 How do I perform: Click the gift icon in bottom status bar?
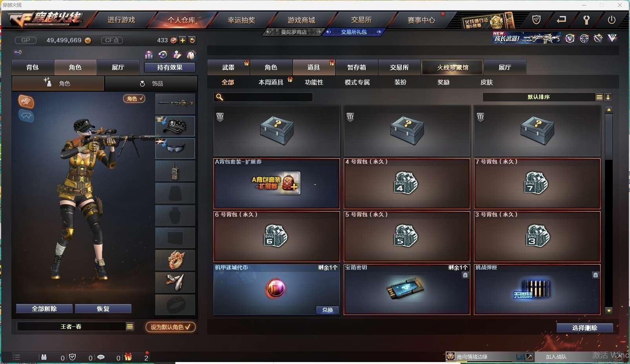tap(128, 357)
